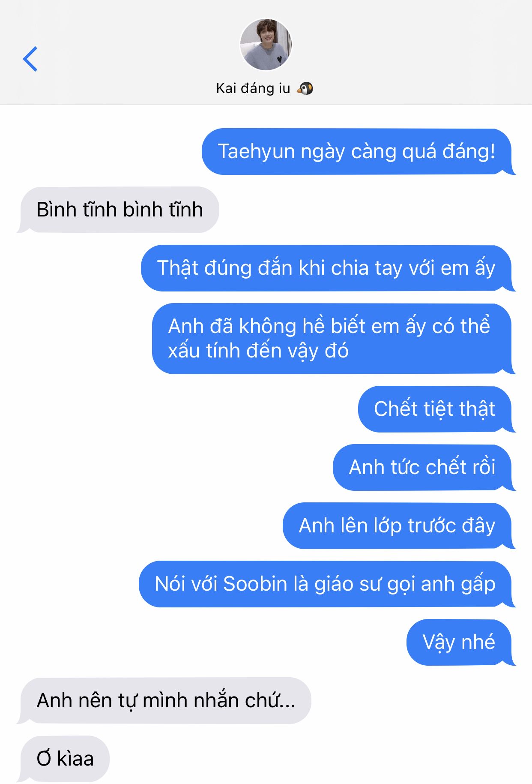532x784 pixels.
Task: Tap 'Anh lên lớp trước đây' bubble
Action: tap(399, 526)
